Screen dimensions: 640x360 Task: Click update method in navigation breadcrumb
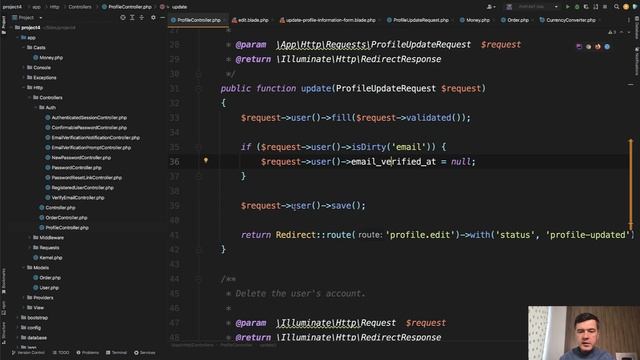pyautogui.click(x=179, y=7)
